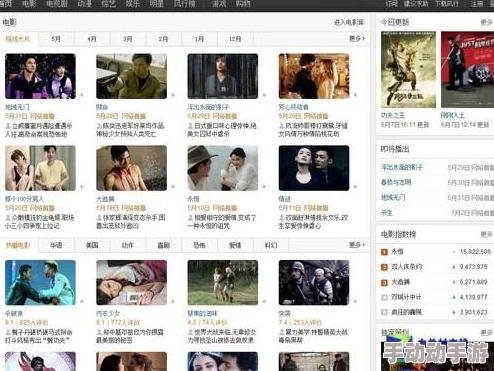Open 春娇与志明 in 即将播出 list
The width and height of the screenshot is (494, 371).
396,183
